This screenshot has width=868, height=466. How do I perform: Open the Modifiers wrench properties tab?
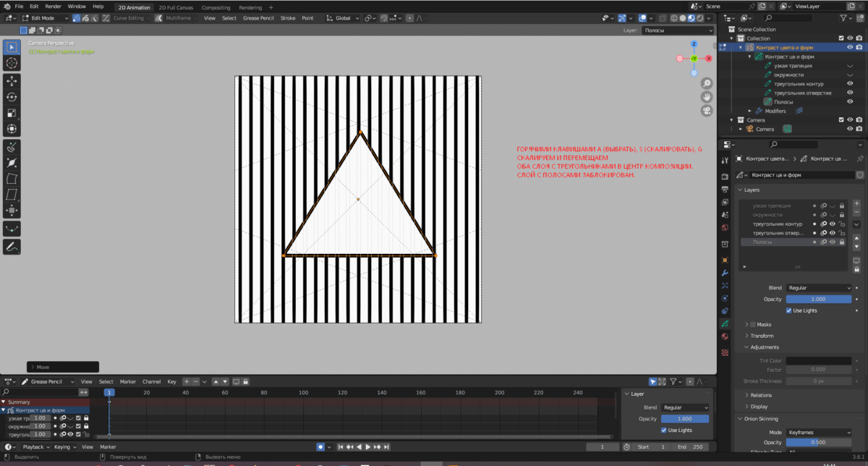pos(726,273)
